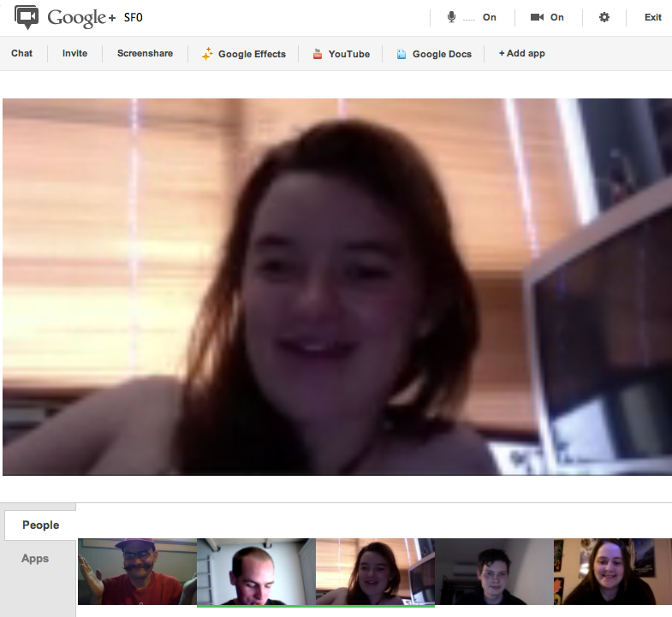Toggle camera On setting
Screen dimensions: 672x617
(556, 18)
